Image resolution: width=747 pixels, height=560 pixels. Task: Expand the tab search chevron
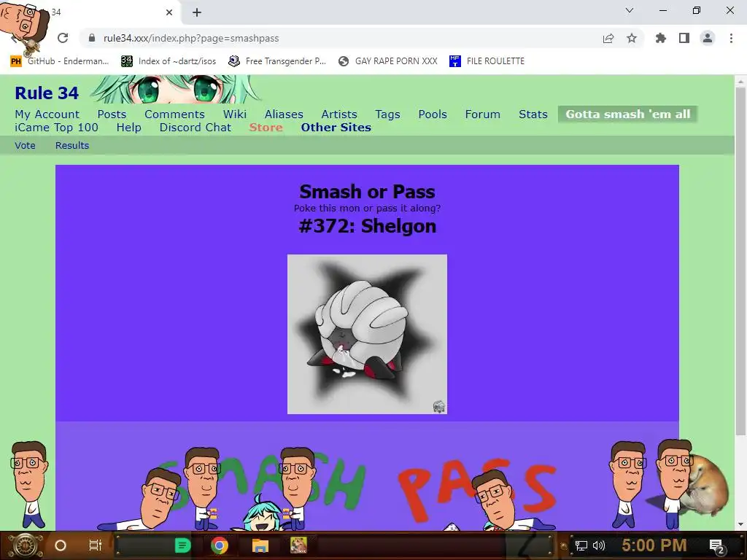click(x=630, y=10)
